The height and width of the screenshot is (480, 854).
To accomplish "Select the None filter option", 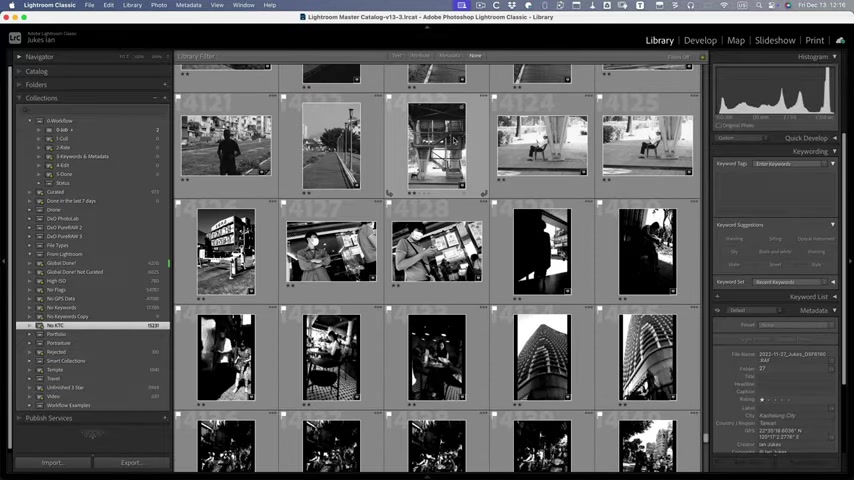I will pos(475,56).
